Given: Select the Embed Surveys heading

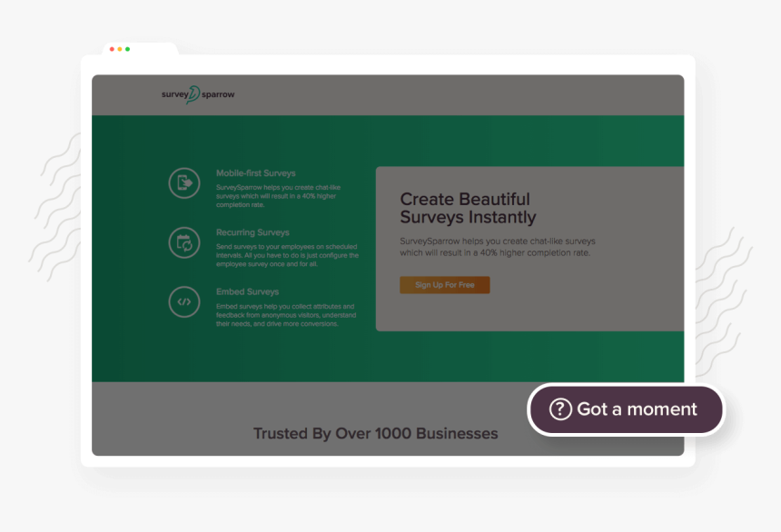Looking at the screenshot, I should pos(248,292).
